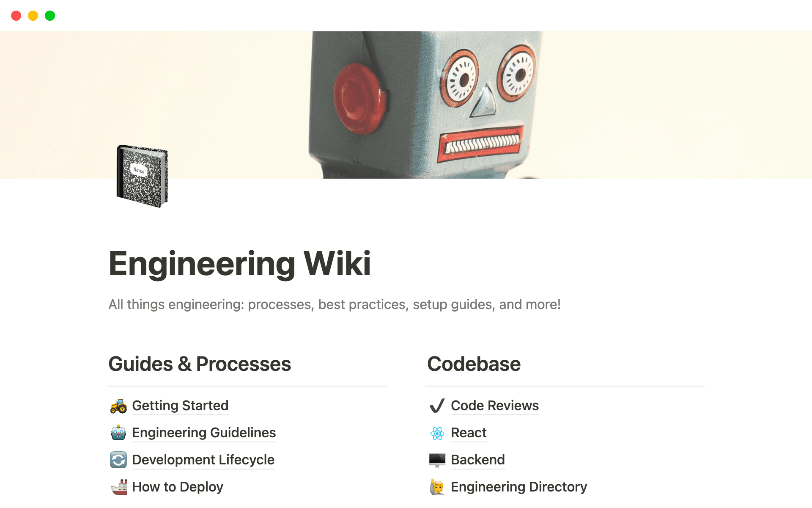This screenshot has height=508, width=812.
Task: Click the page description text
Action: click(334, 304)
